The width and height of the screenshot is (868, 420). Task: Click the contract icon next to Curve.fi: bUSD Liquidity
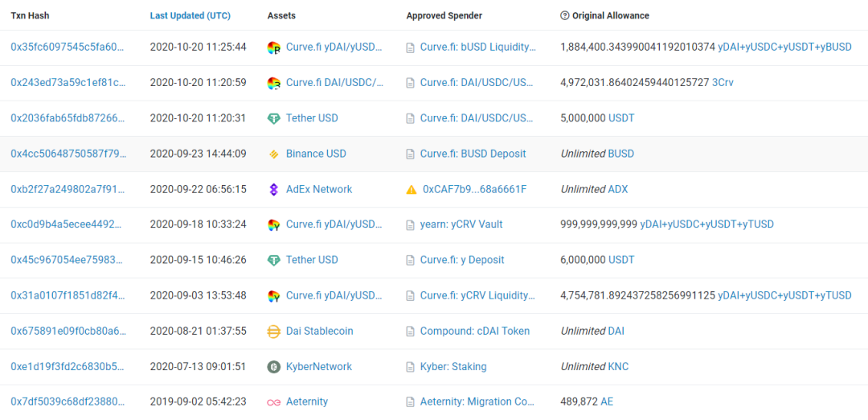click(x=411, y=47)
